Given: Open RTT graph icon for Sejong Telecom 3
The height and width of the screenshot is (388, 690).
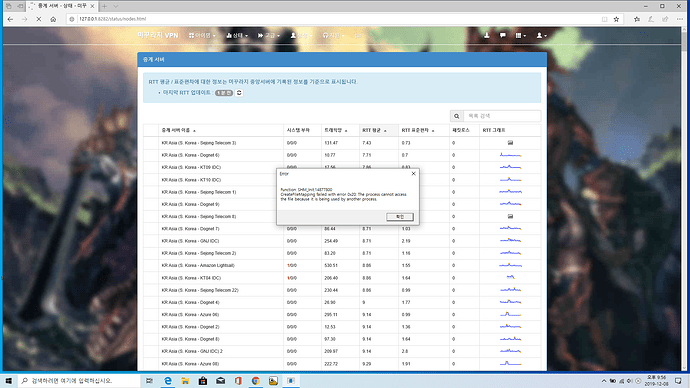Looking at the screenshot, I should coord(510,143).
